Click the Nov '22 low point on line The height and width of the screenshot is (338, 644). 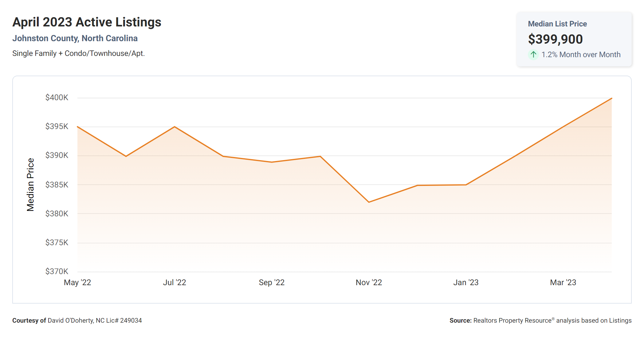click(x=369, y=202)
